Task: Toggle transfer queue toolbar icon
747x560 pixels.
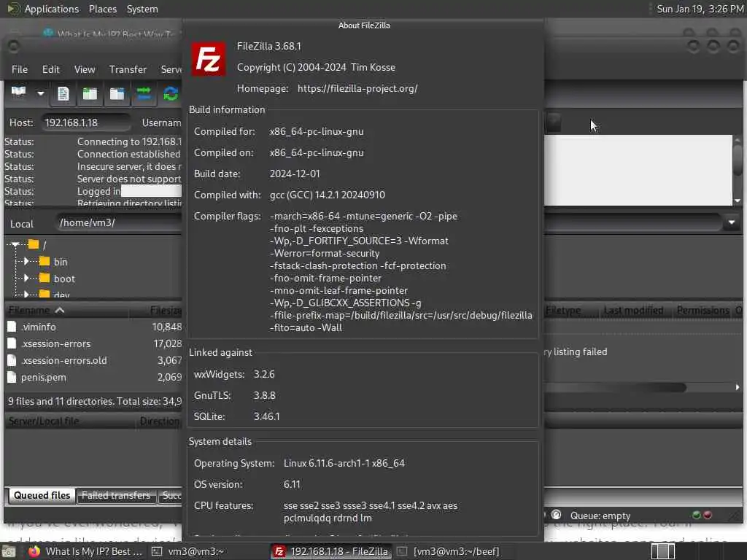Action: [x=144, y=94]
